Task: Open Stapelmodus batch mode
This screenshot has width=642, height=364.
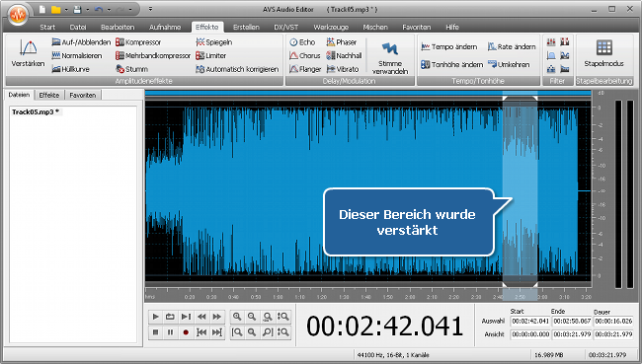Action: pos(603,53)
